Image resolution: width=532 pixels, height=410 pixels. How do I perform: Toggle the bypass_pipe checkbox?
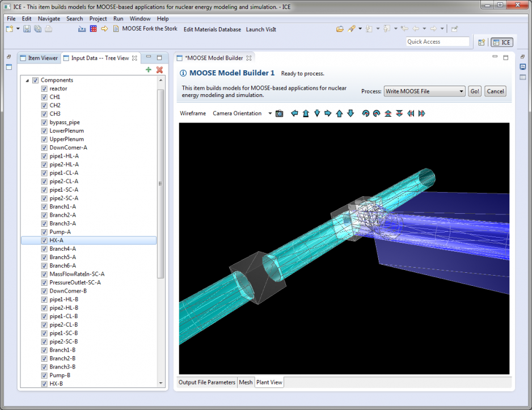[x=44, y=122]
